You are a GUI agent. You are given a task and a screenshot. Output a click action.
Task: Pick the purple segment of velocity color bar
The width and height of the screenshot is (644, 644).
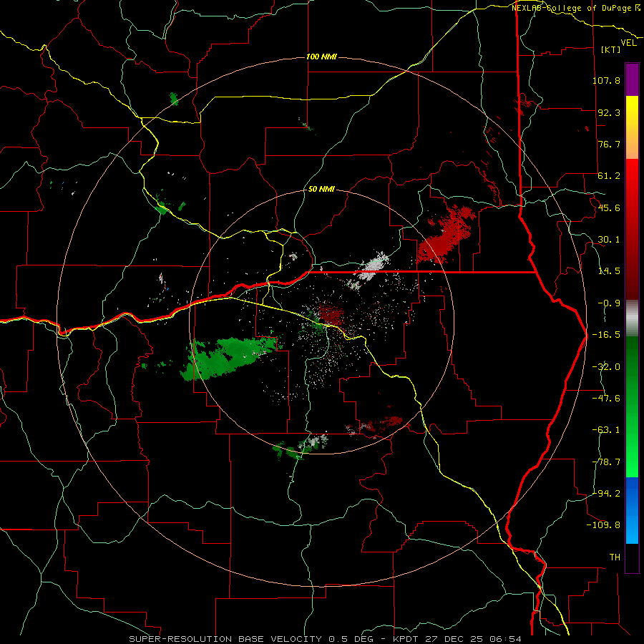click(x=632, y=79)
